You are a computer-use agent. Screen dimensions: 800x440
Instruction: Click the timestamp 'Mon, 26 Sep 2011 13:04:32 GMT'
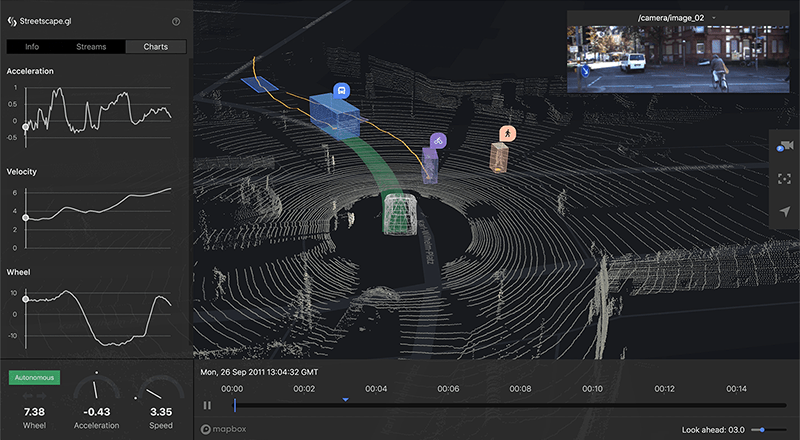tap(259, 372)
